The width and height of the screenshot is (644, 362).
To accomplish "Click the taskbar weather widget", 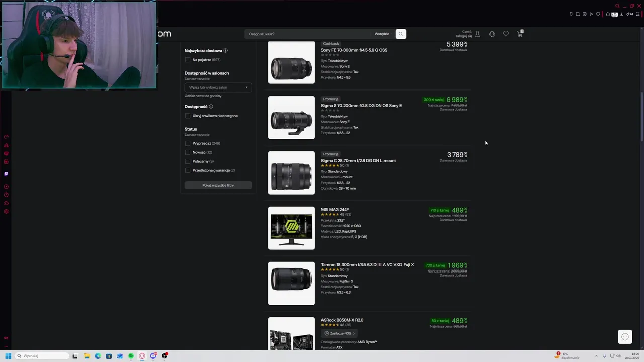I will click(568, 355).
